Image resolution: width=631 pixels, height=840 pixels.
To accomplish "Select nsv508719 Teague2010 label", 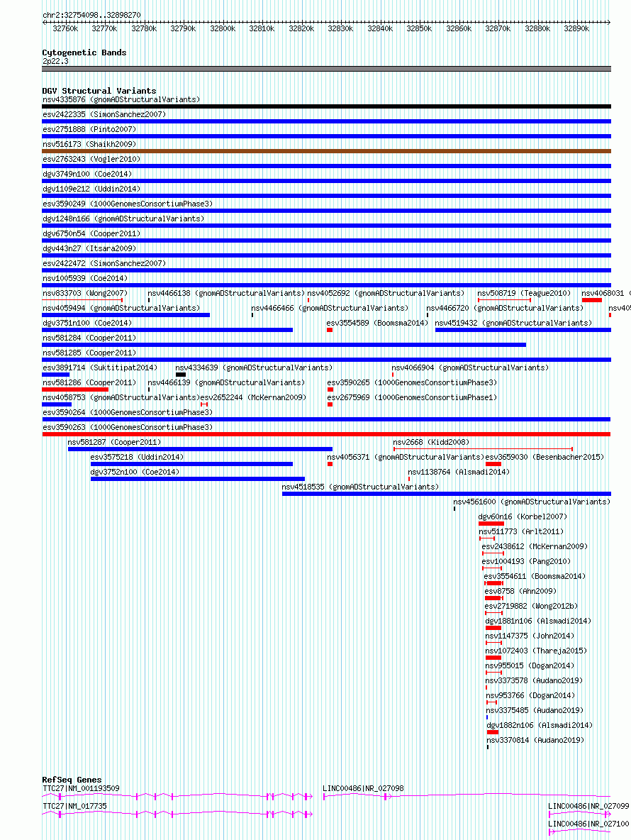I will click(524, 294).
